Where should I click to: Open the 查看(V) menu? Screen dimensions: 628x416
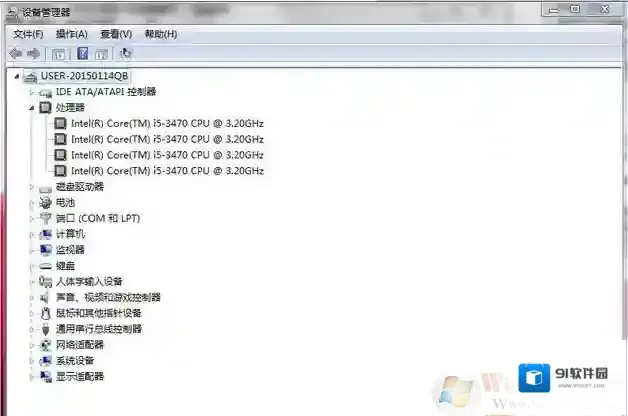(116, 34)
